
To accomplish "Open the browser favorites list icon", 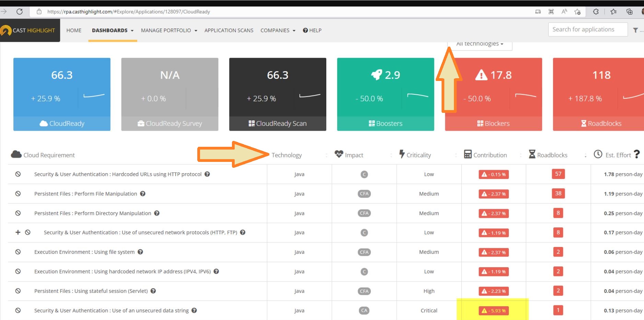I will click(x=613, y=12).
